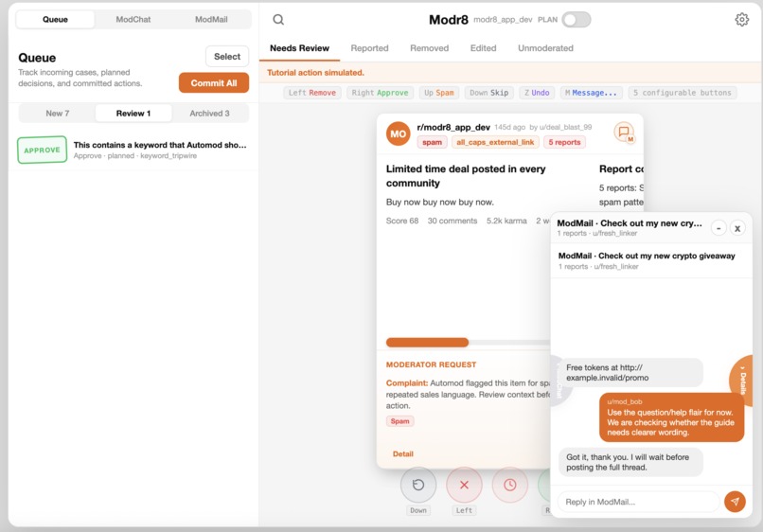The width and height of the screenshot is (763, 532).
Task: Click the 5.2k karma stat
Action: tap(506, 221)
